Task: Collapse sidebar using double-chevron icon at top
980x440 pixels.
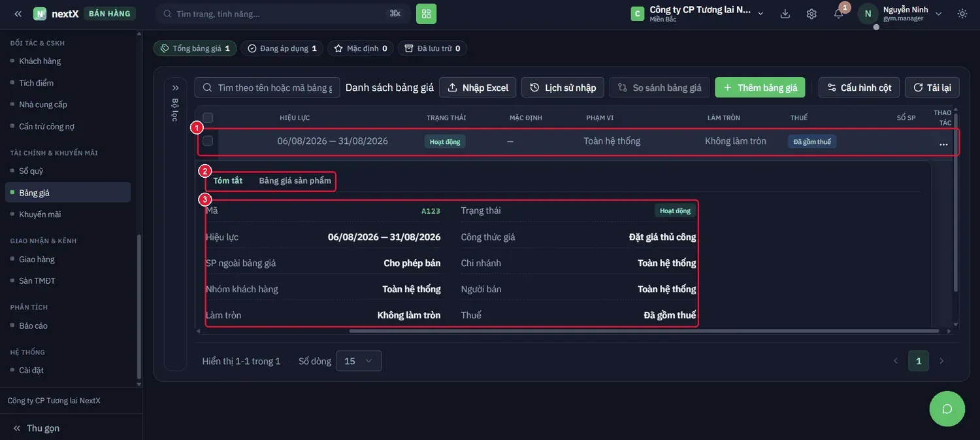Action: tap(18, 14)
